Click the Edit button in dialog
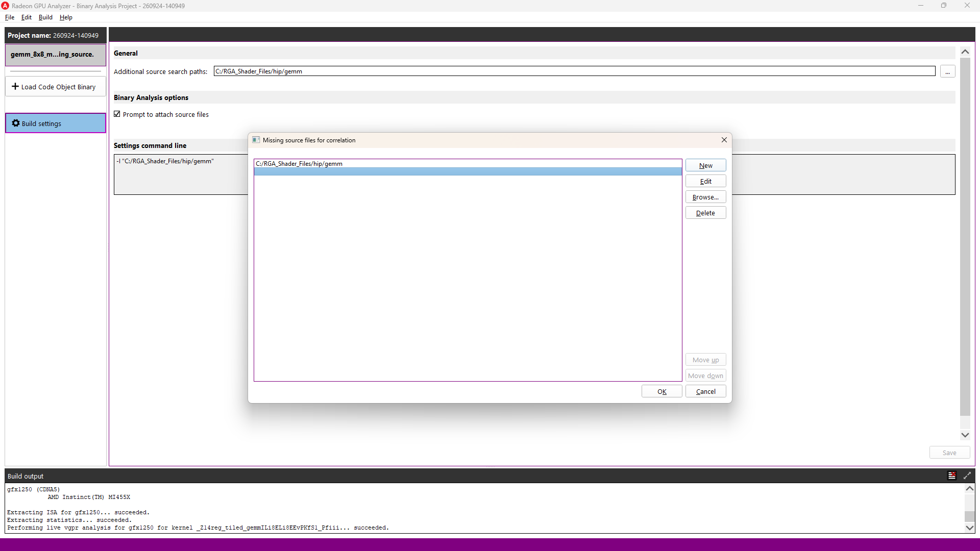This screenshot has width=980, height=551. click(705, 181)
